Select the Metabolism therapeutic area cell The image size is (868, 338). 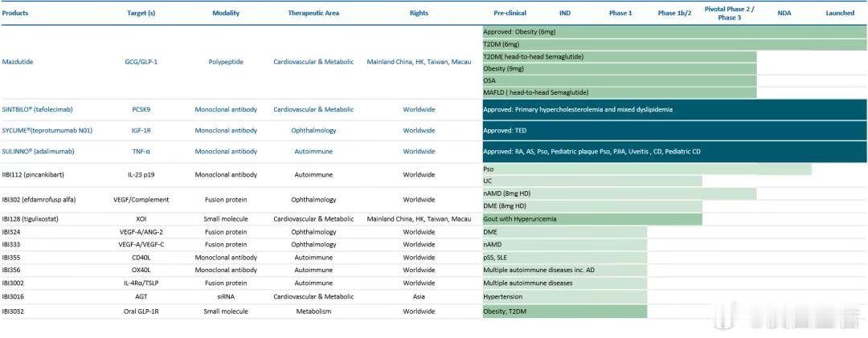[313, 312]
